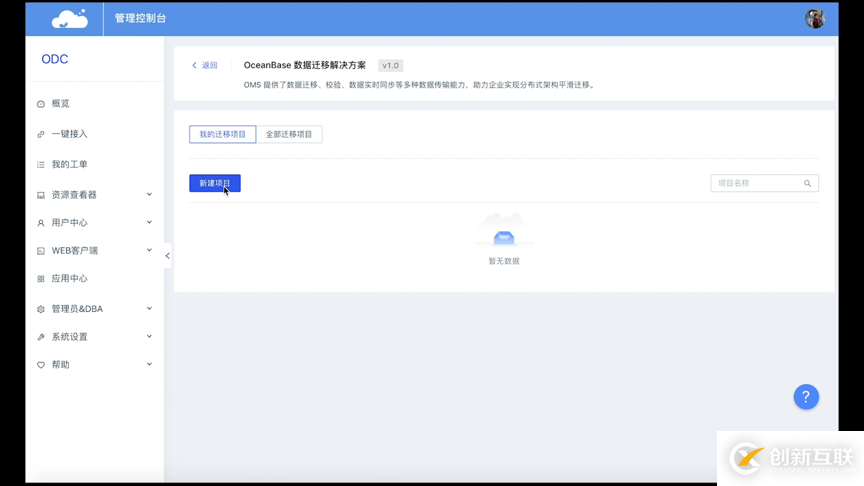Expand the 帮助 submenu chevron

(149, 364)
